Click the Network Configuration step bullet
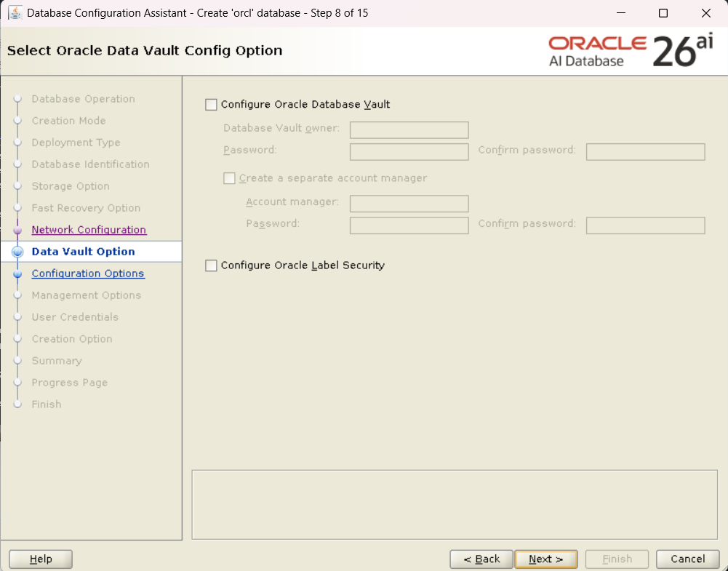 18,230
